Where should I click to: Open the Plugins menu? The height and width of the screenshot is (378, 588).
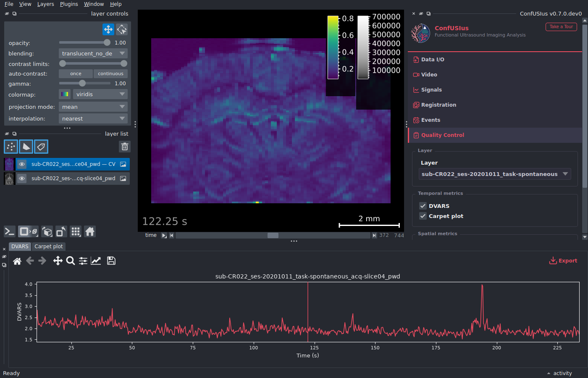click(x=69, y=4)
